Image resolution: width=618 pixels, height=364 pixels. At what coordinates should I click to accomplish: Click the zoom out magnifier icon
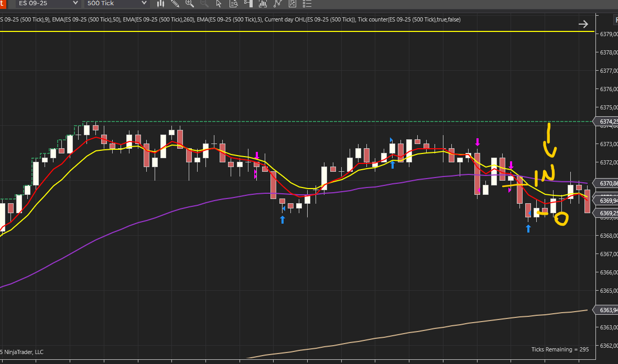(204, 4)
